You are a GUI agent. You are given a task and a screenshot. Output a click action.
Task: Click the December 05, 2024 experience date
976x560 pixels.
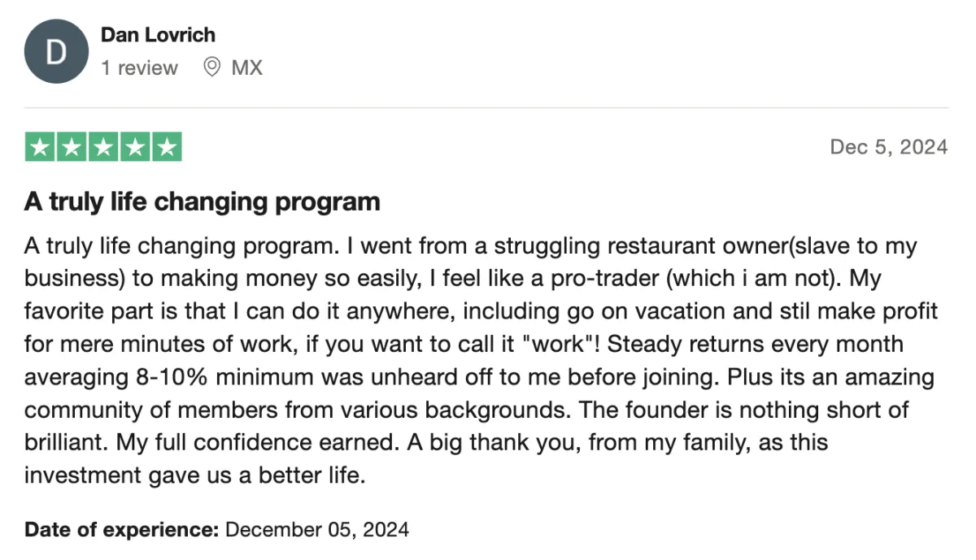(x=317, y=530)
